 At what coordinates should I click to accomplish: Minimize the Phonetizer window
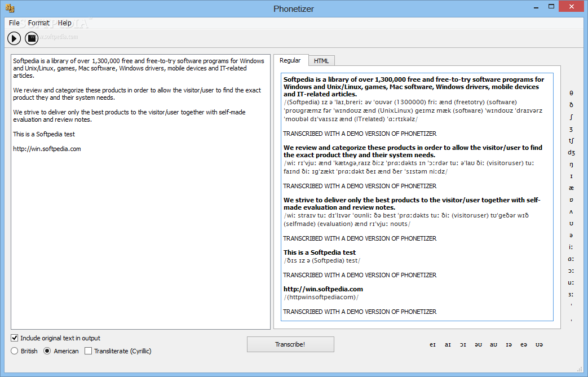537,7
